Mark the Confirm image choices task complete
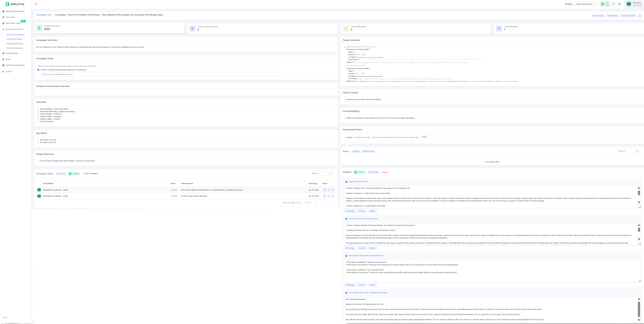 point(329,196)
